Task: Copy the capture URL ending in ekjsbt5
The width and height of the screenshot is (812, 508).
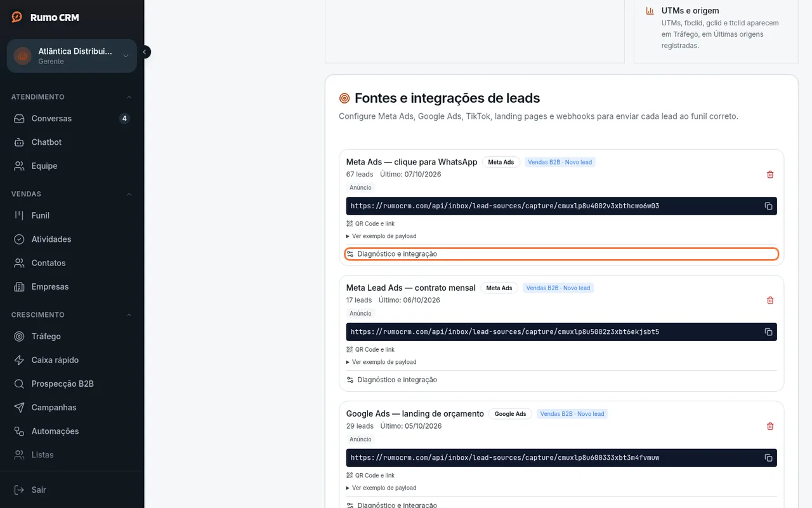Action: [x=768, y=331]
